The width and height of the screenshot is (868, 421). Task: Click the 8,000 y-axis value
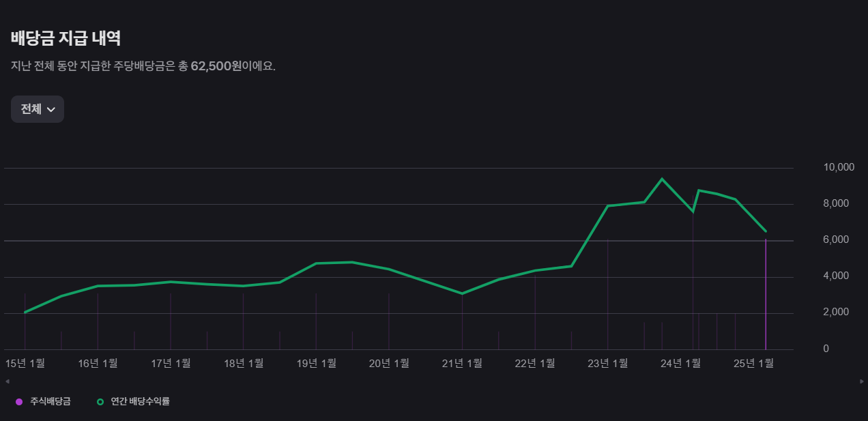tap(836, 203)
